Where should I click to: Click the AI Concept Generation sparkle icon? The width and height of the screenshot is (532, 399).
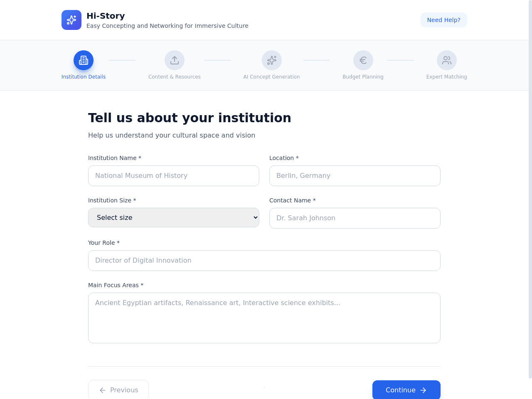(x=272, y=60)
